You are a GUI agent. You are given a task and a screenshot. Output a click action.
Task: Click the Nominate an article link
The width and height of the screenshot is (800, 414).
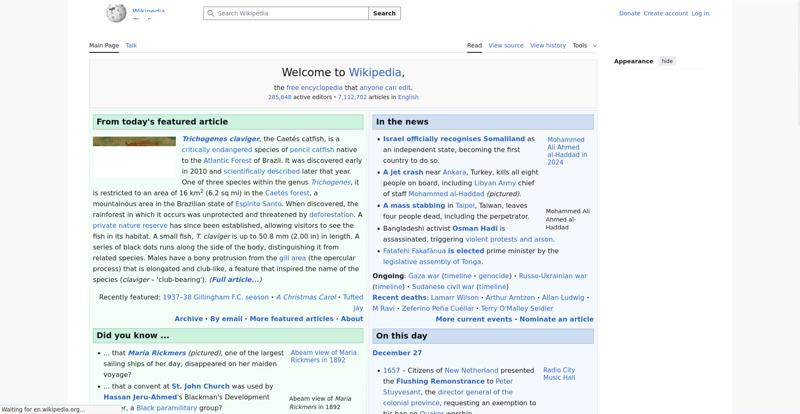pyautogui.click(x=556, y=319)
